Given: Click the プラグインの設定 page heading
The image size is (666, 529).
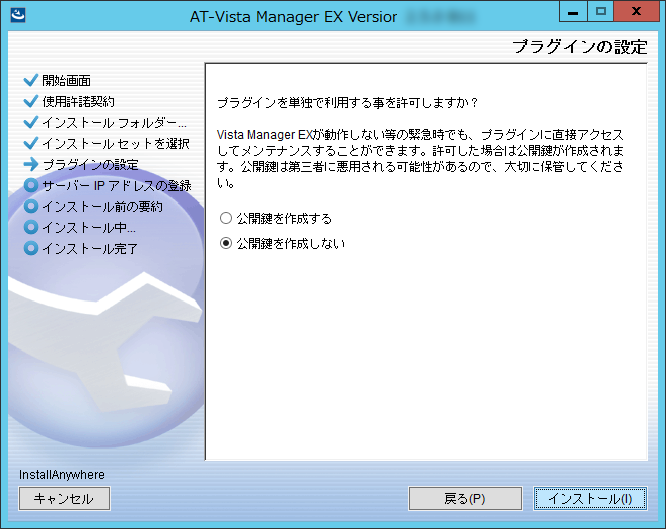Looking at the screenshot, I should coord(580,47).
